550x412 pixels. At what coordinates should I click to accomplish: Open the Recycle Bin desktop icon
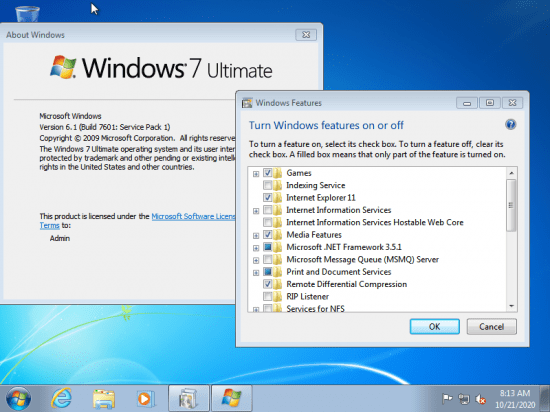click(27, 14)
